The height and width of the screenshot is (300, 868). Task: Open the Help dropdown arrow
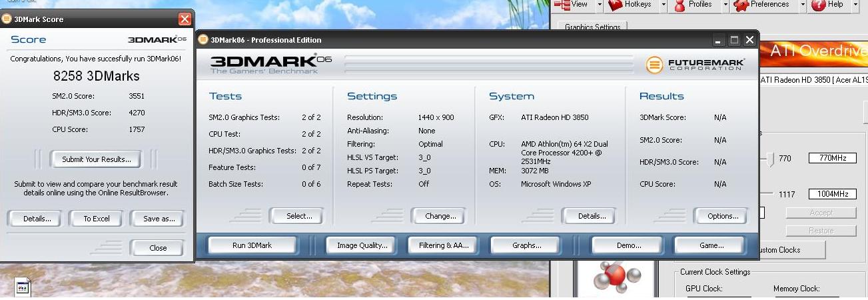pyautogui.click(x=856, y=4)
